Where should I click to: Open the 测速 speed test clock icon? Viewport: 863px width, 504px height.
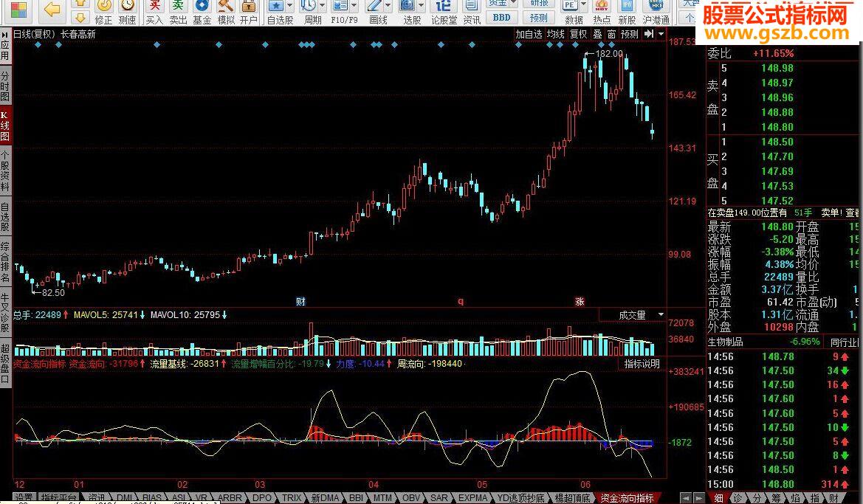pyautogui.click(x=127, y=5)
